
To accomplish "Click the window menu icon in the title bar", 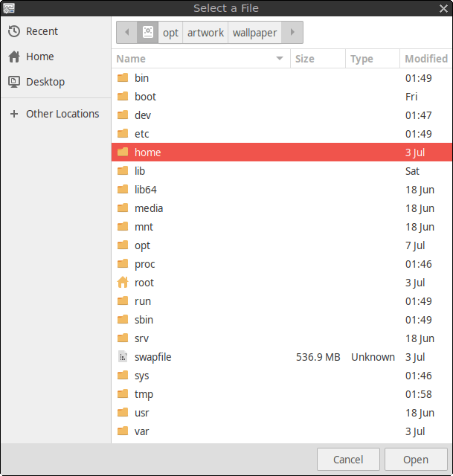I will [x=8, y=8].
